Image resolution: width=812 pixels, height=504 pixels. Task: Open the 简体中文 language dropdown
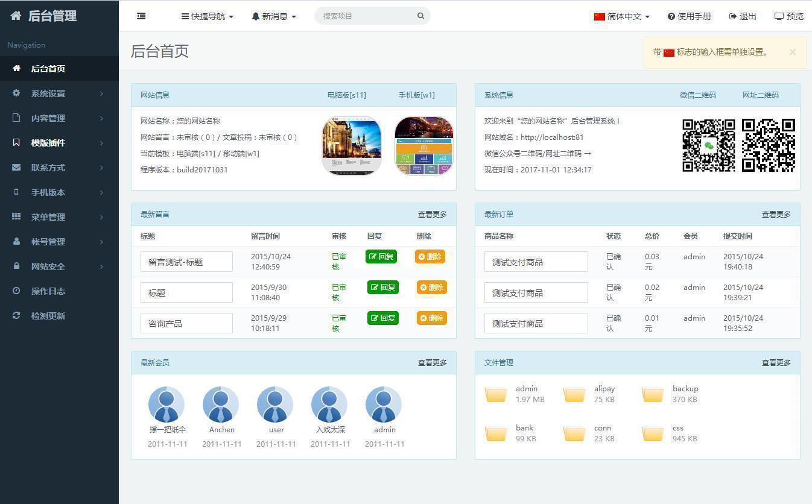click(x=622, y=16)
